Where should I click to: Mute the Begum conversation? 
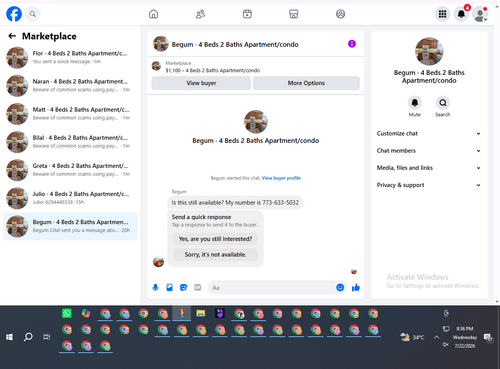tap(415, 103)
